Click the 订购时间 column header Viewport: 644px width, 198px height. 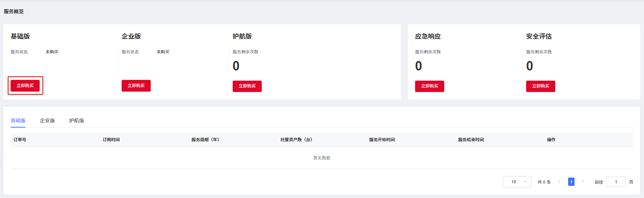pyautogui.click(x=111, y=140)
